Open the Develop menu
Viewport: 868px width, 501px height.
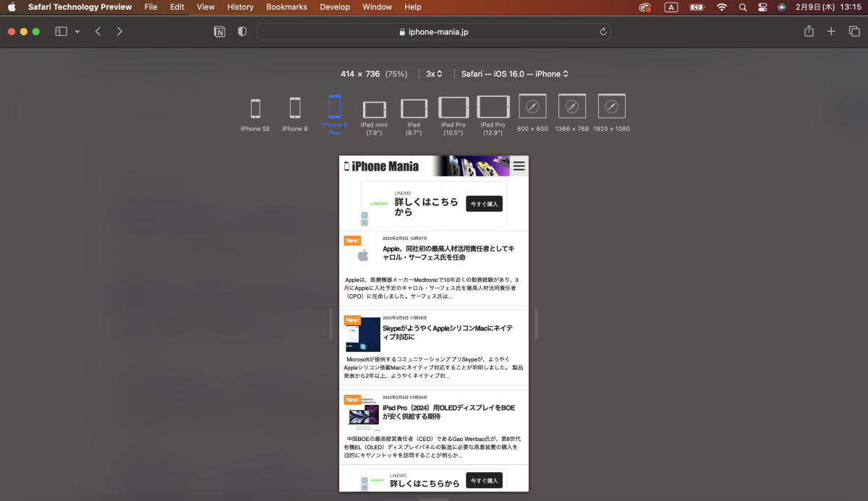[335, 7]
